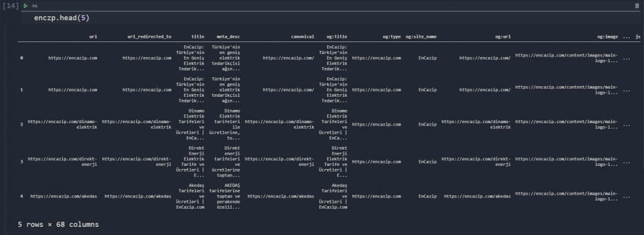Screen dimensions: 644x235
Task: Click dinamo-elektrik link in url_redirected_to column
Action: (x=136, y=124)
